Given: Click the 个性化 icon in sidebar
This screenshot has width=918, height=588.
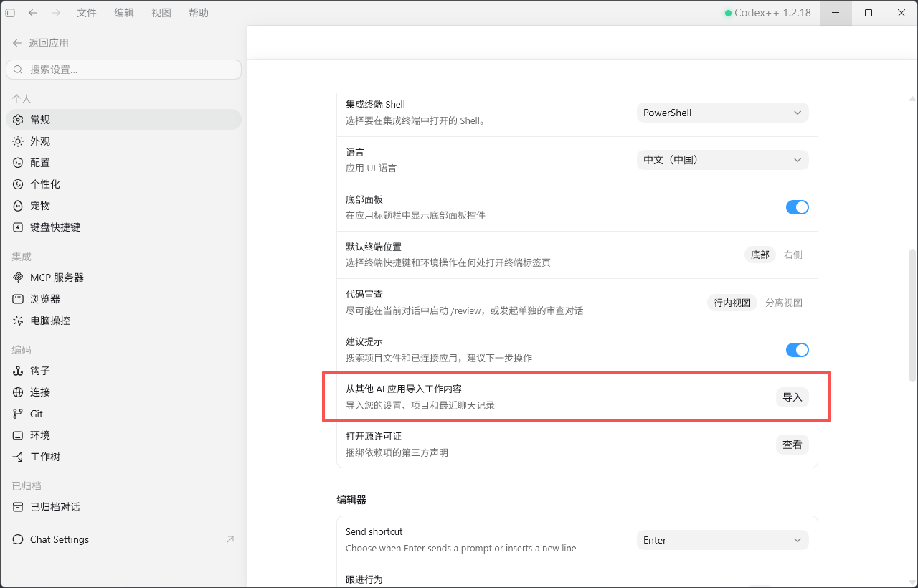Looking at the screenshot, I should pyautogui.click(x=18, y=184).
